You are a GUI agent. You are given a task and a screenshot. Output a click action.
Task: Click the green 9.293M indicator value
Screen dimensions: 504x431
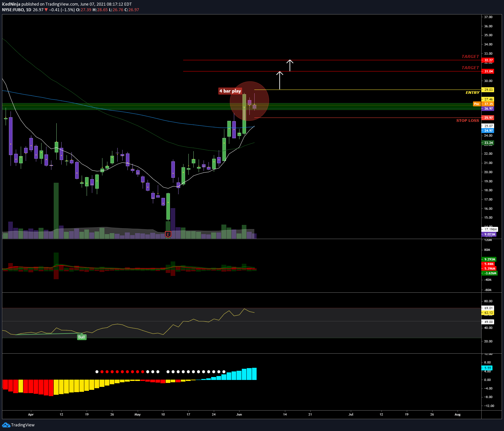[x=489, y=259]
